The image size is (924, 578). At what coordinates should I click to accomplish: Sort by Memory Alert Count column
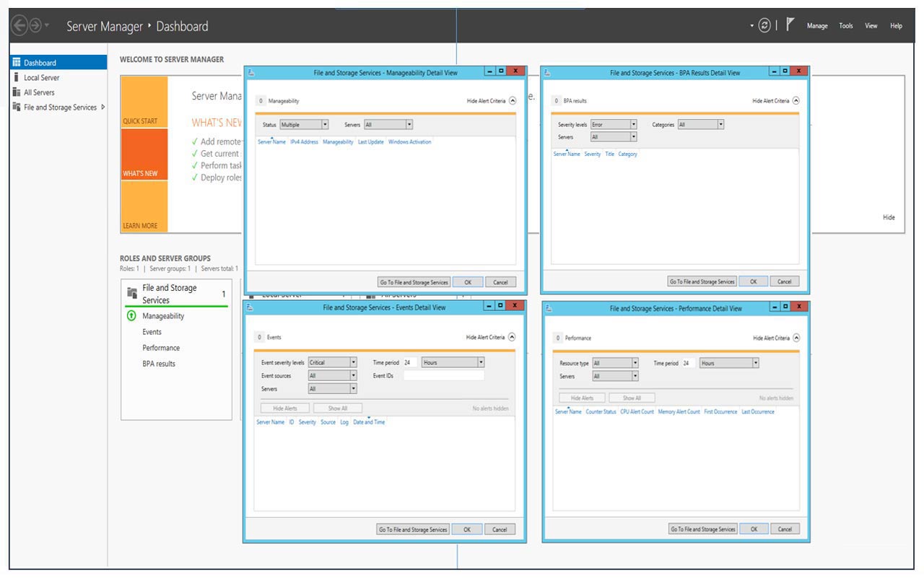coord(679,412)
